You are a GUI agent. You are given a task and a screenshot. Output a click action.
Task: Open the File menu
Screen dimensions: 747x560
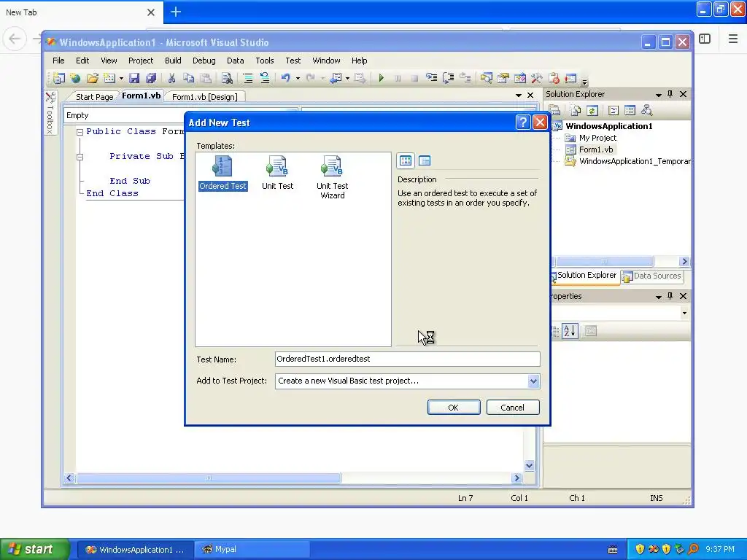[x=58, y=61]
